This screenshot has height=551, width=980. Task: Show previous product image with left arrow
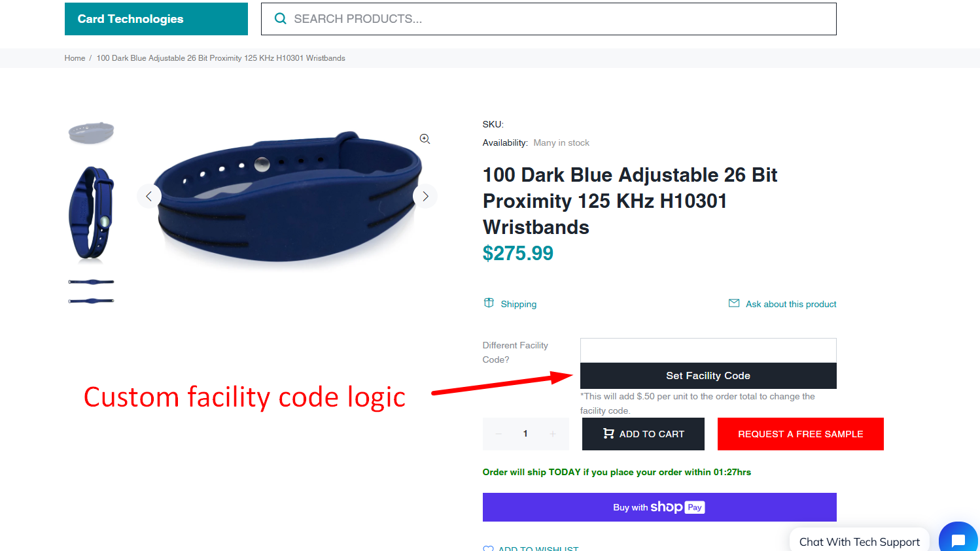[149, 196]
